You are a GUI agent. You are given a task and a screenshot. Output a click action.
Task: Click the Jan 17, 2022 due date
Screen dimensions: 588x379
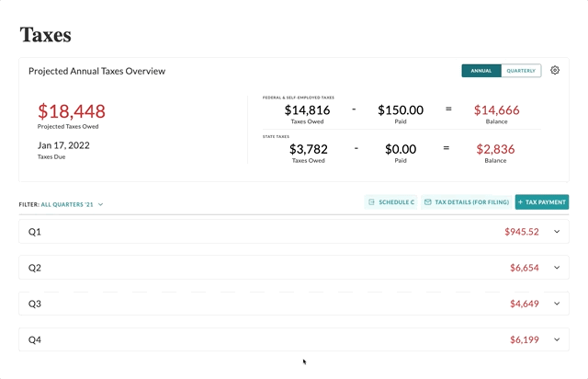click(x=63, y=145)
